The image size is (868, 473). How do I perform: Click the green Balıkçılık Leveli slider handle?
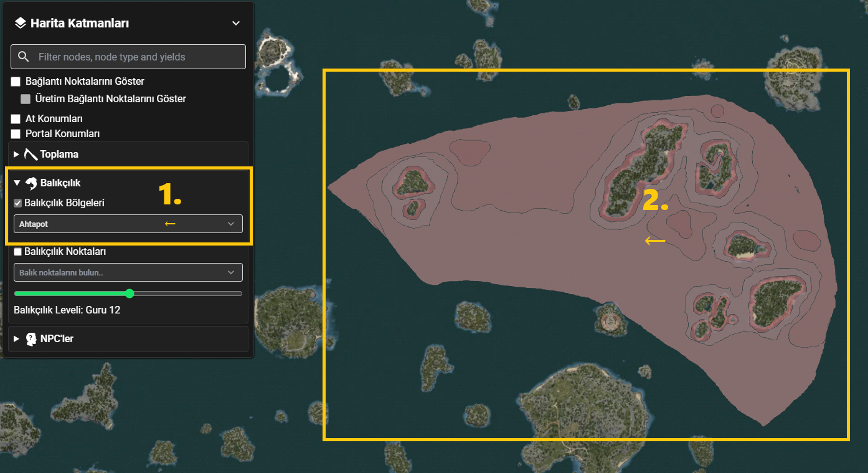click(x=130, y=294)
